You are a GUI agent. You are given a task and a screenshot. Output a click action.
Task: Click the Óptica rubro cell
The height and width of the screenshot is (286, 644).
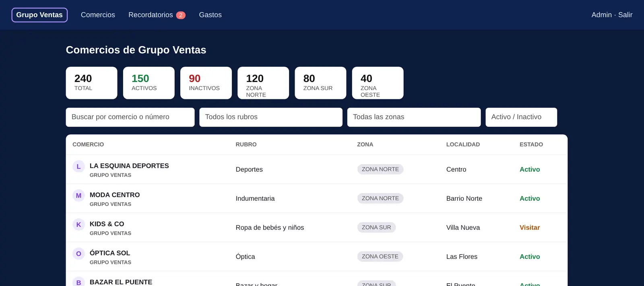coord(245,256)
